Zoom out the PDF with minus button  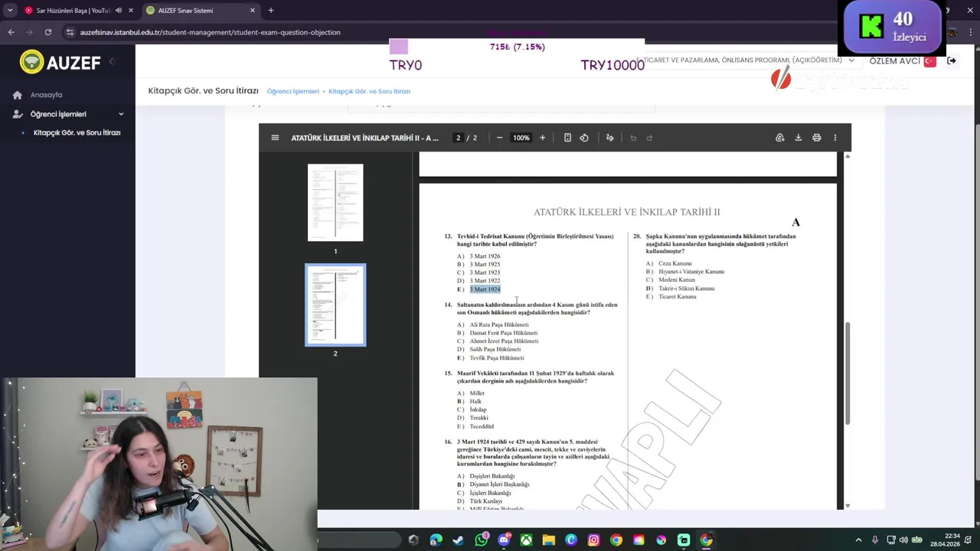pyautogui.click(x=499, y=138)
